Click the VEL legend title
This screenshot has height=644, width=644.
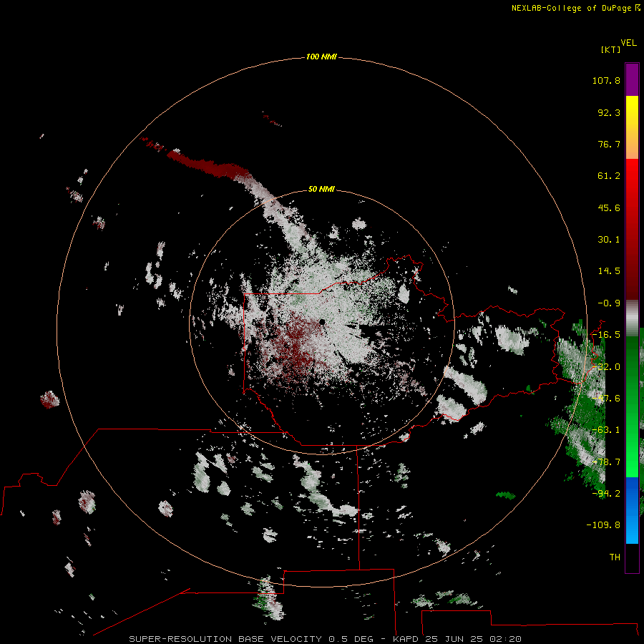[x=628, y=43]
